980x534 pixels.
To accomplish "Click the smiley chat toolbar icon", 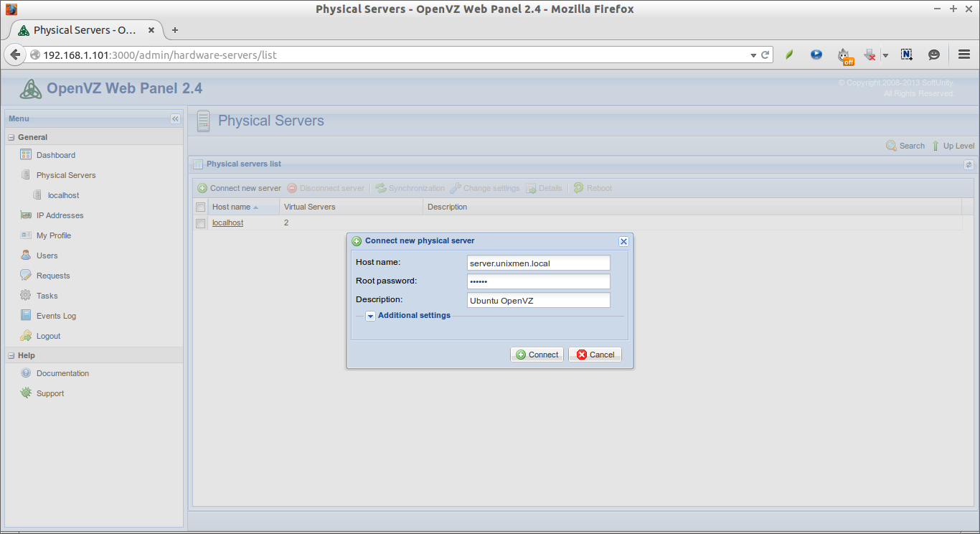I will pyautogui.click(x=934, y=55).
